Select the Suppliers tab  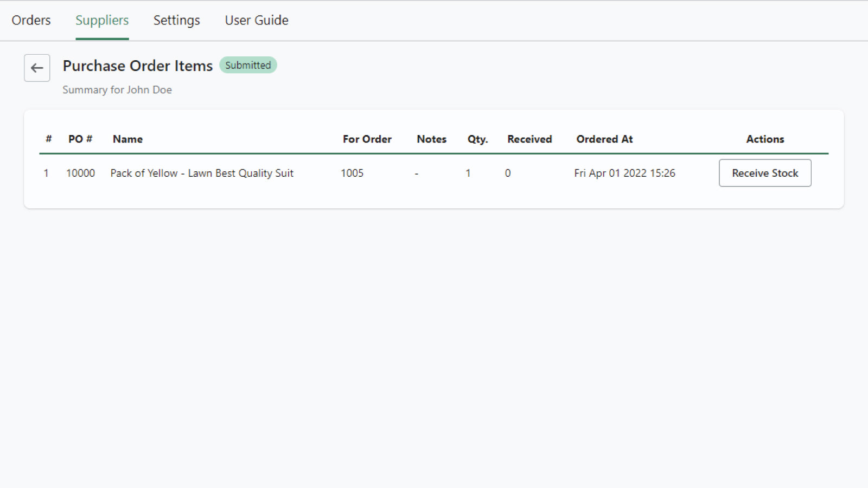tap(102, 20)
